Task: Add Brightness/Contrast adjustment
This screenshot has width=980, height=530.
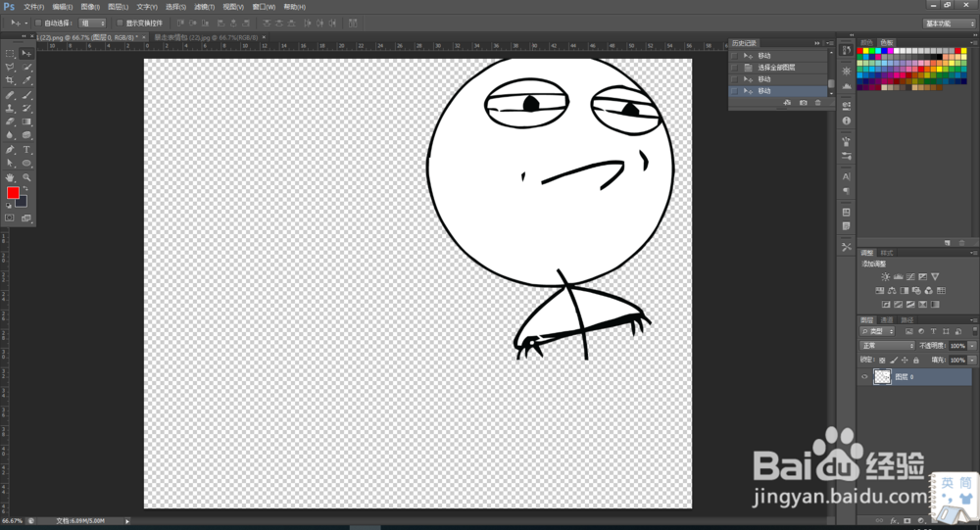Action: (885, 277)
